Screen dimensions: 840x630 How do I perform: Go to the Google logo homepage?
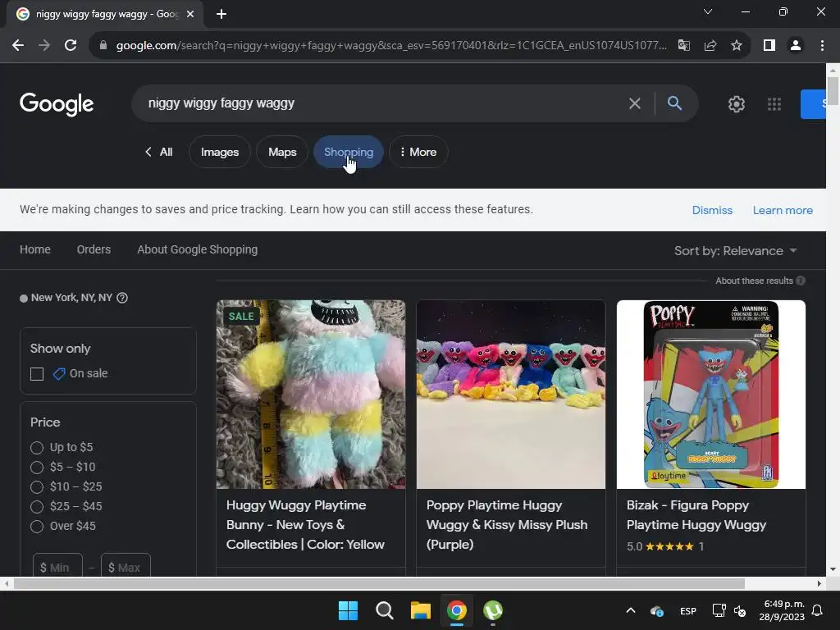(x=57, y=104)
